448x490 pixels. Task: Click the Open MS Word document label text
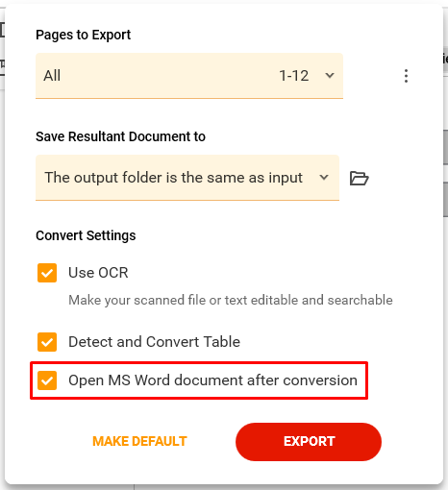point(212,380)
